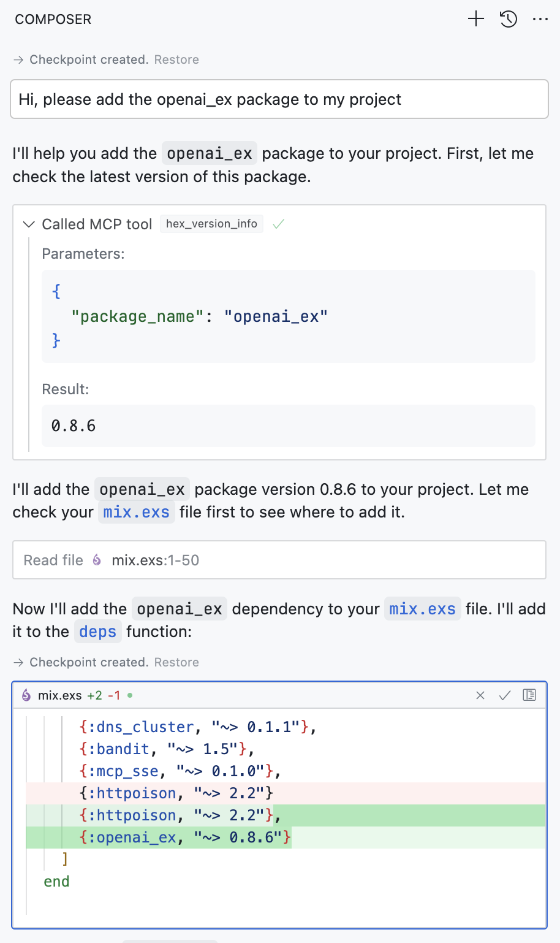Viewport: 560px width, 943px height.
Task: Open the mix.exs diff in the editor pane
Action: pos(529,695)
